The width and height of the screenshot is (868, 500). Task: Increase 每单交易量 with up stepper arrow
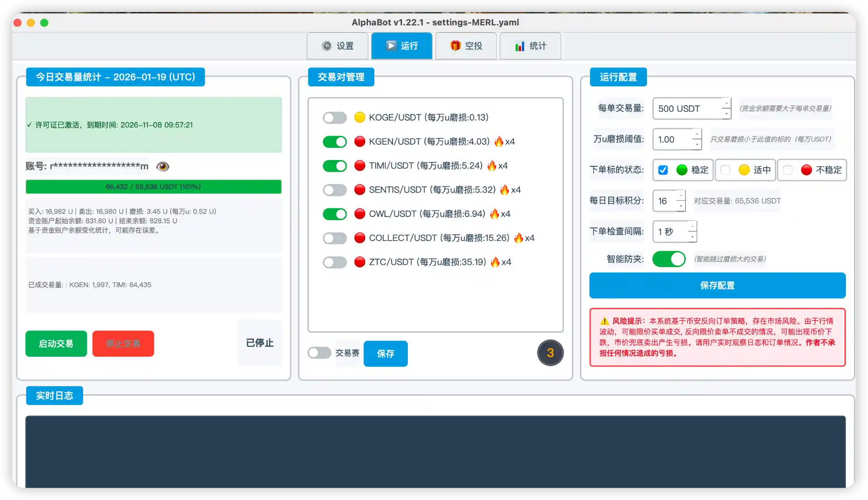tap(726, 104)
